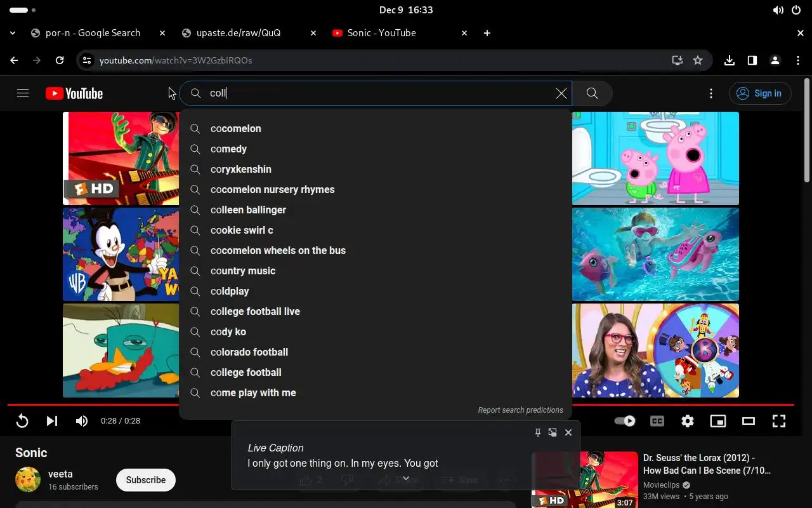Skip to the next video
The height and width of the screenshot is (508, 812).
[x=52, y=421]
